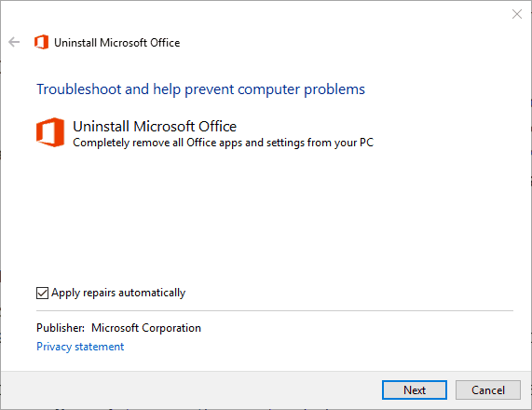Open the Privacy statement link

[80, 347]
